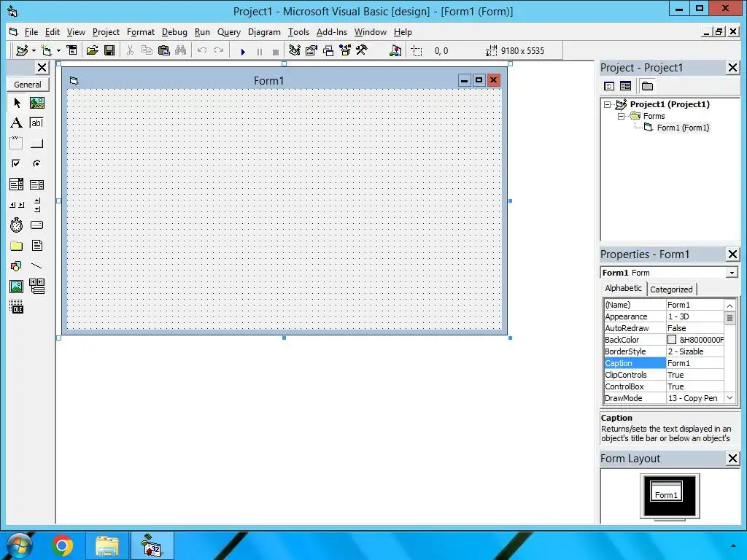
Task: Select Form1 (Form1) in project tree
Action: click(683, 128)
